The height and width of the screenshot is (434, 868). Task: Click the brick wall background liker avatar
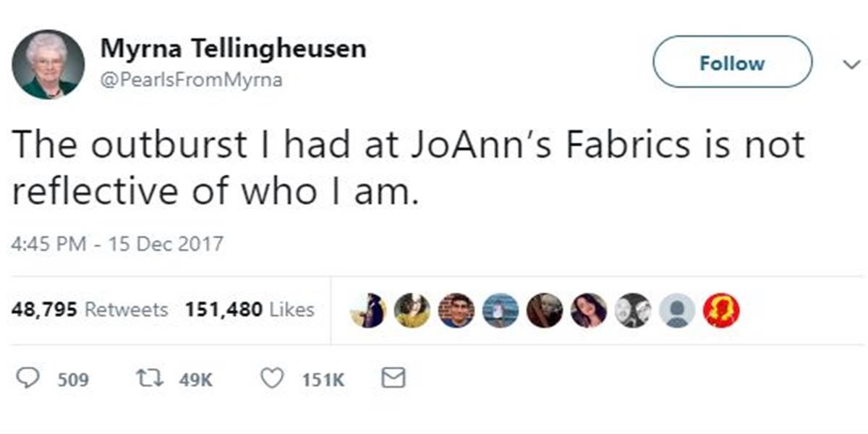click(x=456, y=311)
